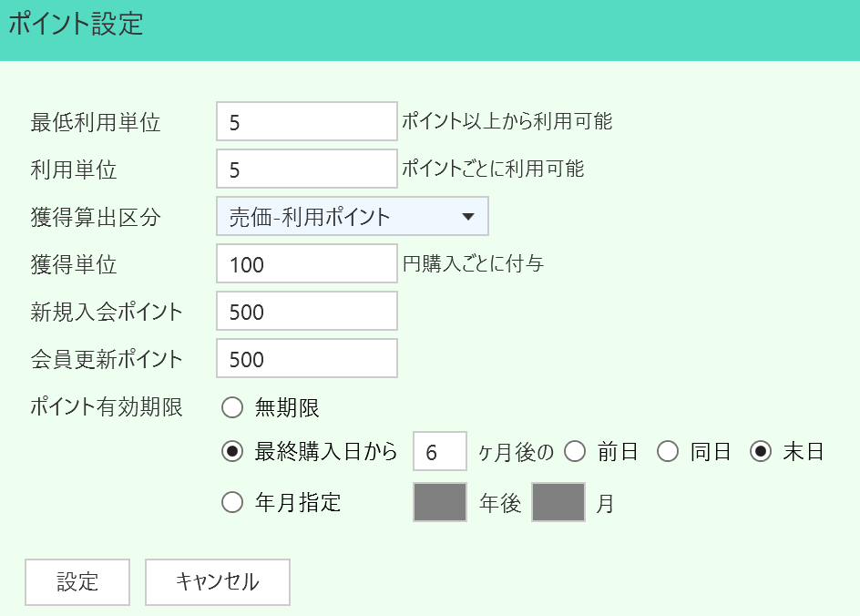Choose the 末日 radio button
This screenshot has height=616, width=860.
coord(761,451)
